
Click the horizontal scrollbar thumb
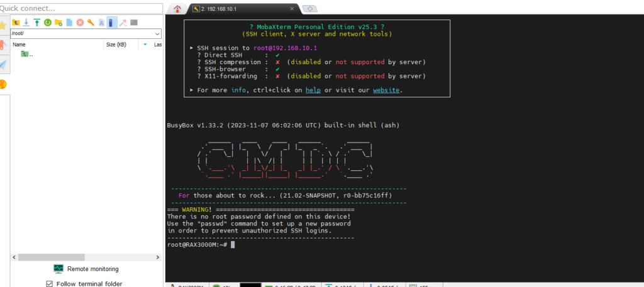click(52, 257)
